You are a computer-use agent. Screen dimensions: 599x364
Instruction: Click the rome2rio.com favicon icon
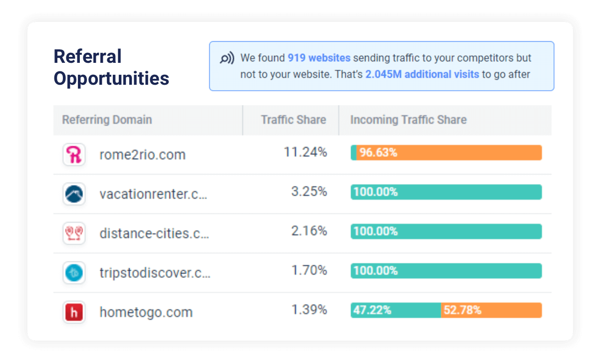(x=74, y=155)
